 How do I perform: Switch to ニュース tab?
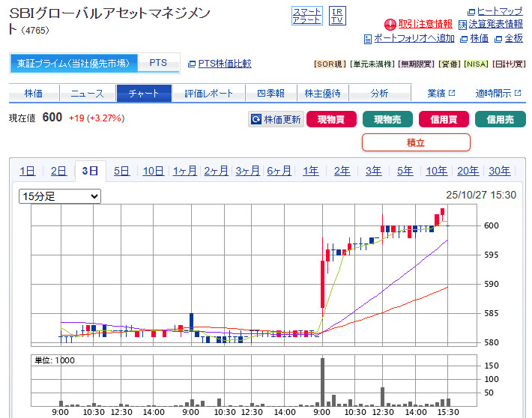pos(88,94)
